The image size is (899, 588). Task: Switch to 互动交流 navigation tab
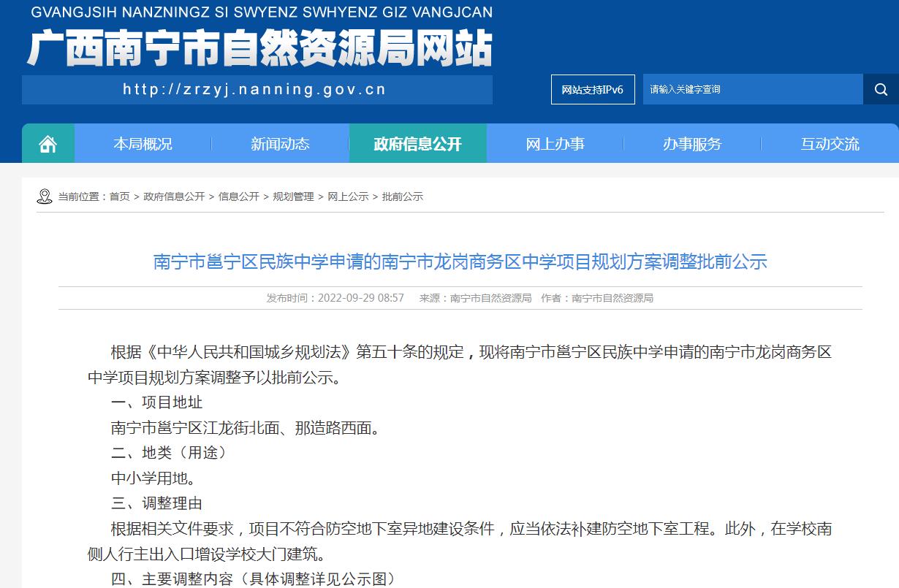pos(830,144)
